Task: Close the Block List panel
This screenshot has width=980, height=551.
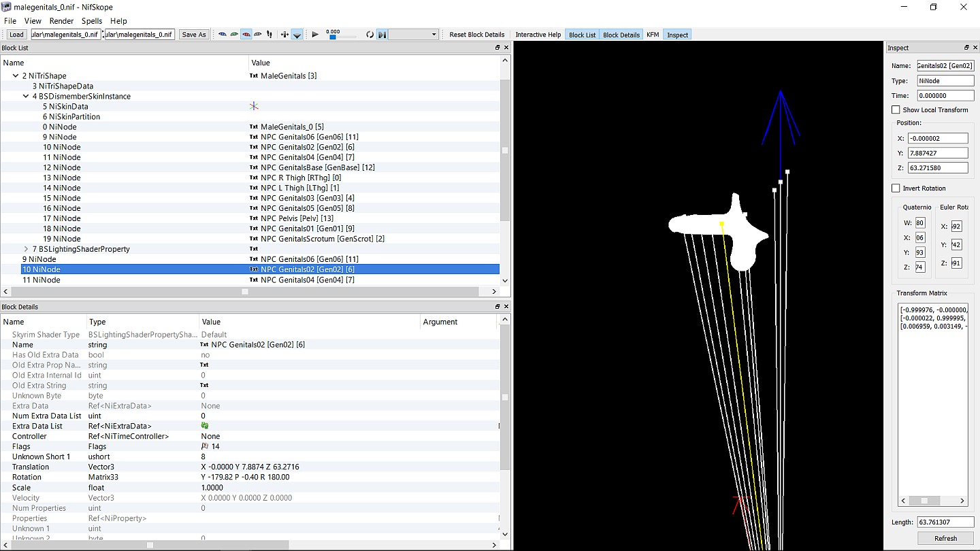Action: (x=506, y=48)
